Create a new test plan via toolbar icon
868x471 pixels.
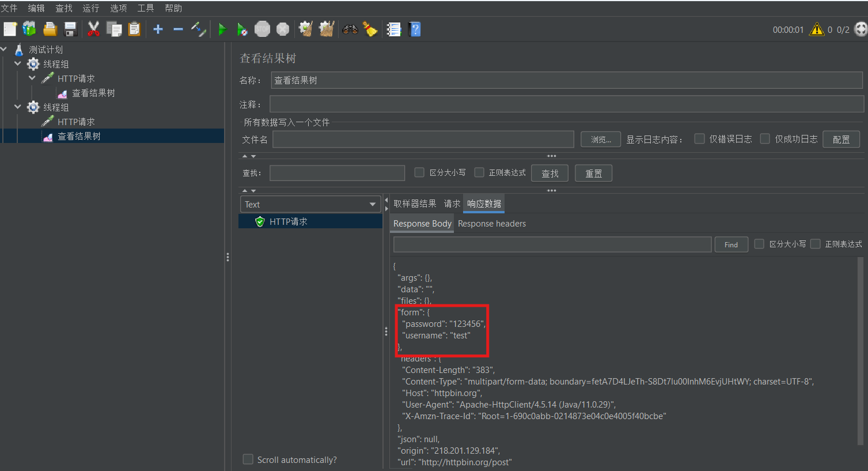10,29
